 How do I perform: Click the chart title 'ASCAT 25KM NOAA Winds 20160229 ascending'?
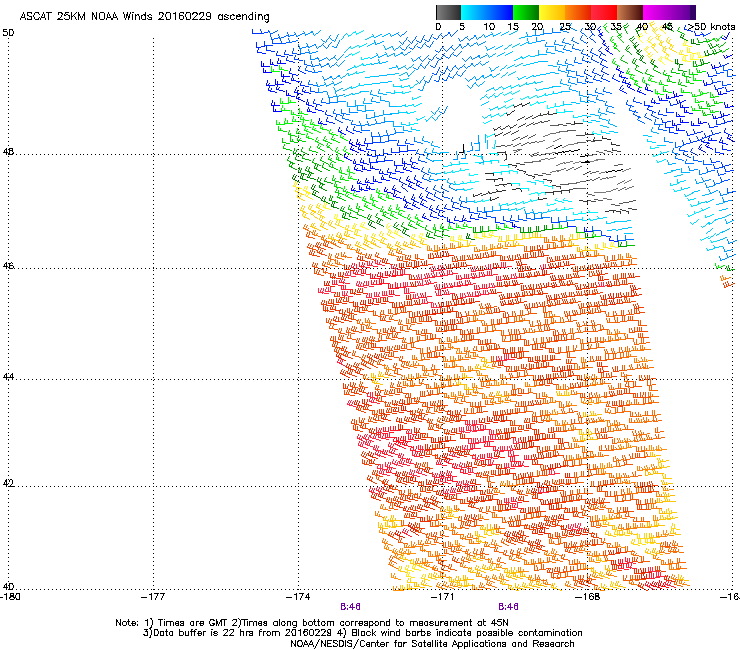point(144,17)
